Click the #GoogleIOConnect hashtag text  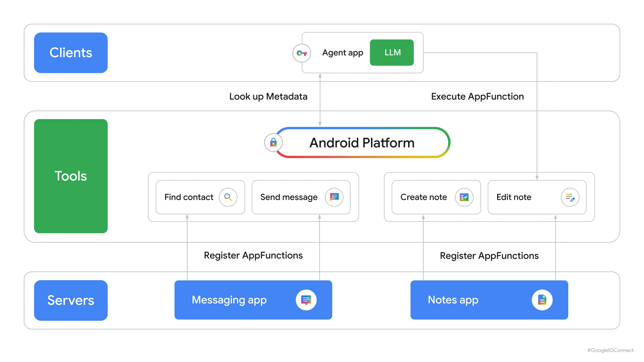tap(610, 350)
